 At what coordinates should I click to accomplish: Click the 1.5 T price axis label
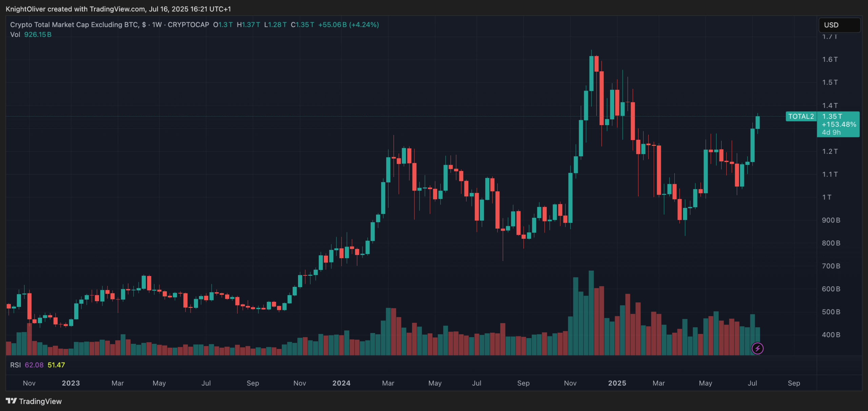(830, 82)
